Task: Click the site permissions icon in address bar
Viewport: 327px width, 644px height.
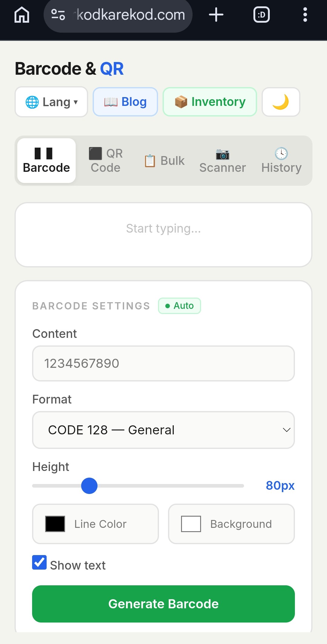Action: click(58, 15)
